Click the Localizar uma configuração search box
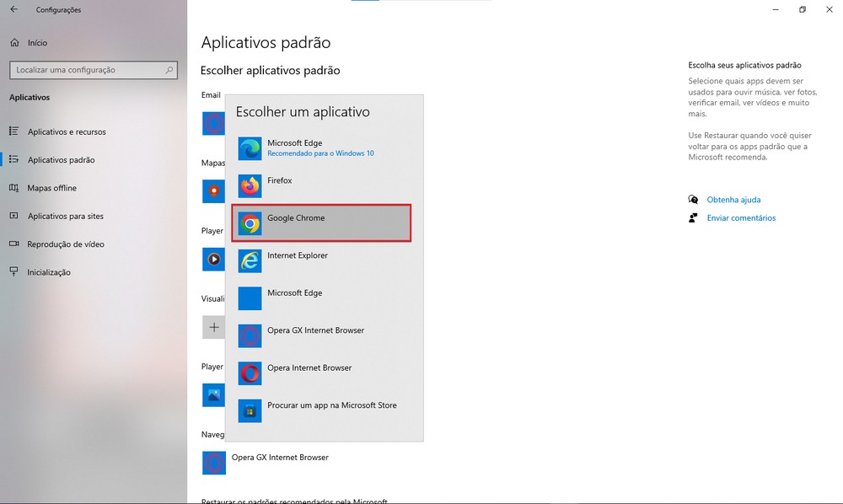 (x=94, y=70)
